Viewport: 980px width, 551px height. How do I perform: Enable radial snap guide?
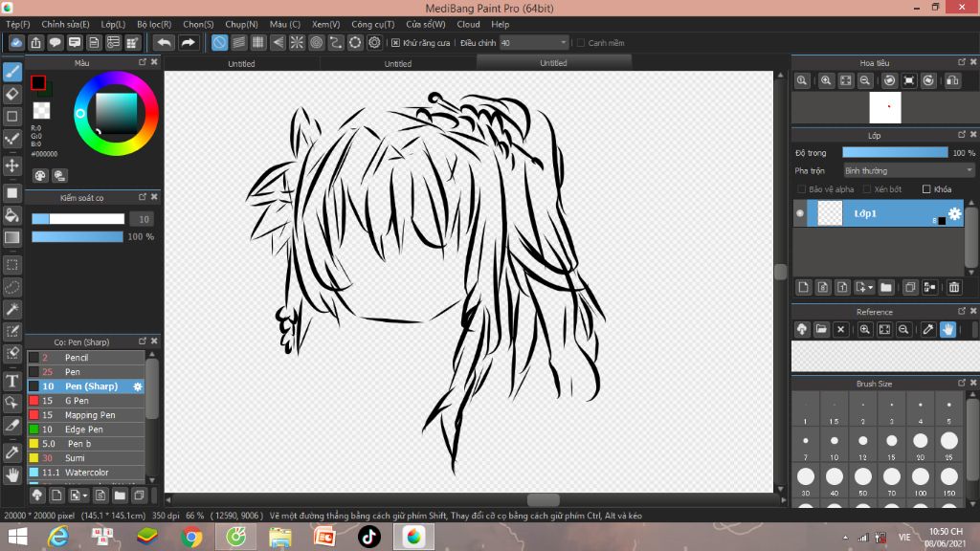pos(297,42)
